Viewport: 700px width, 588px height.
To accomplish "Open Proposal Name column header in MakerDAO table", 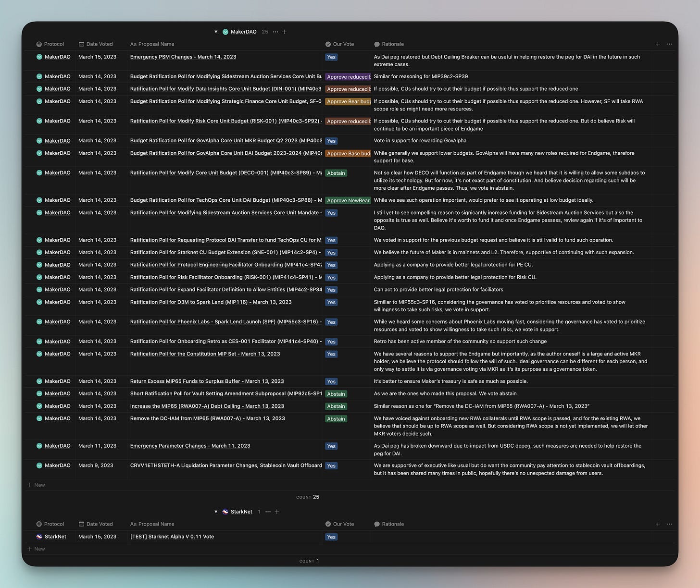I will click(x=152, y=44).
